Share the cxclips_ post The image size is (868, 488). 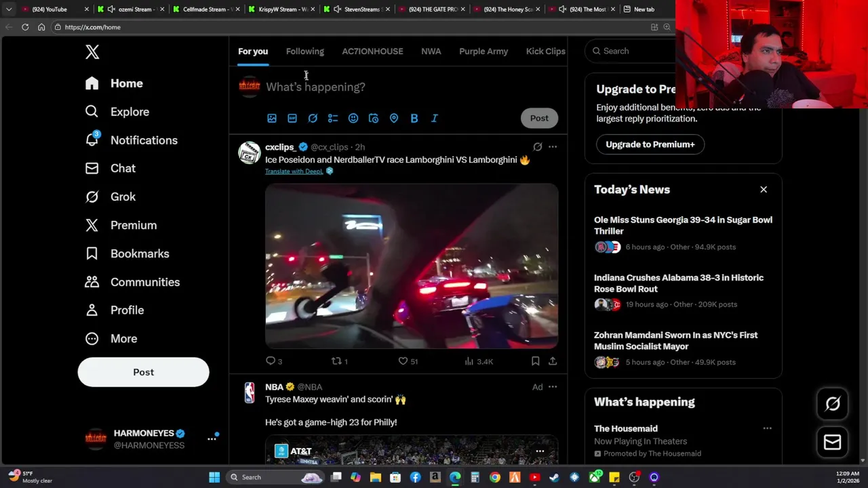tap(553, 361)
